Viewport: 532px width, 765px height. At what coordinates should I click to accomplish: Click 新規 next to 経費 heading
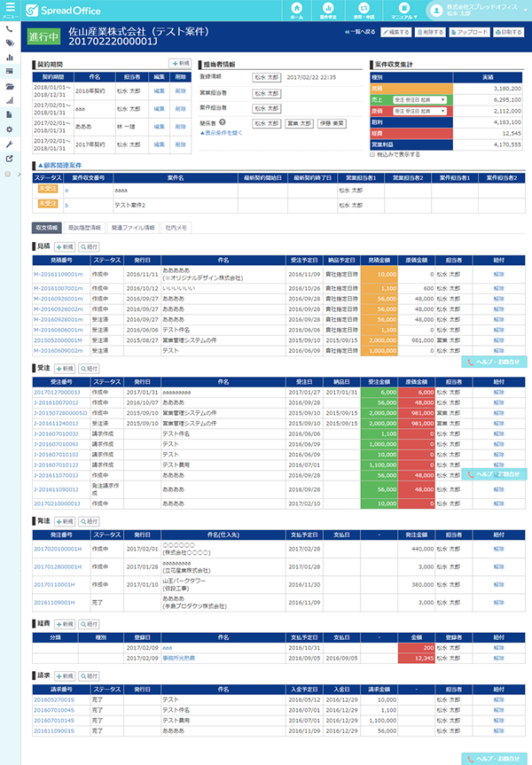point(65,624)
